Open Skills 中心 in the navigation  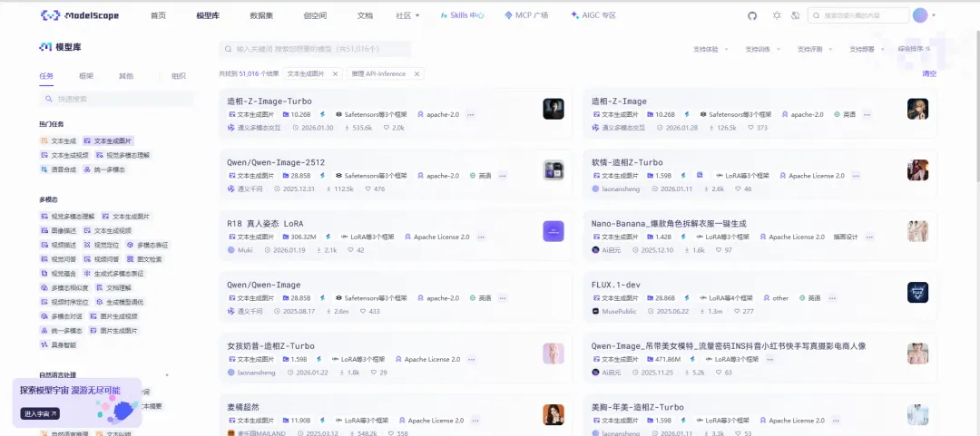463,15
